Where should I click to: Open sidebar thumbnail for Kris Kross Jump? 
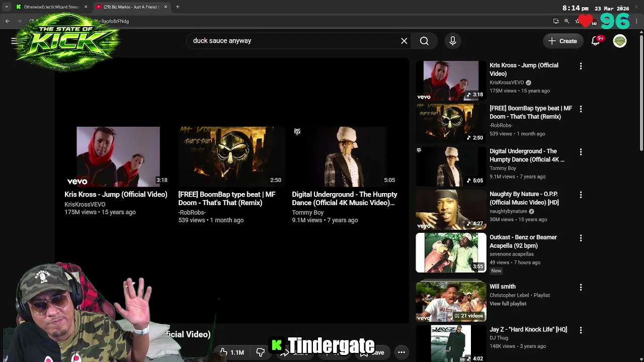tap(451, 80)
